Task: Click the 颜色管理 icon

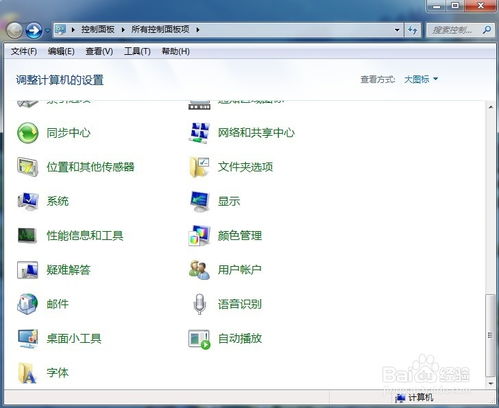Action: tap(199, 236)
